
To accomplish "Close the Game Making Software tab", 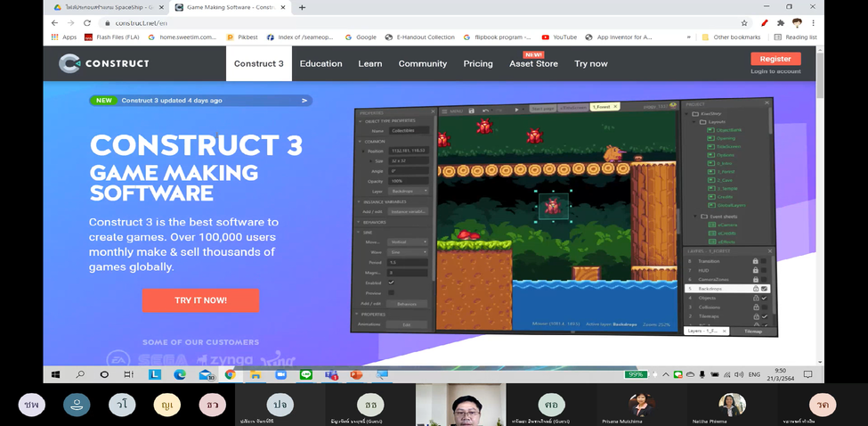I will [284, 8].
